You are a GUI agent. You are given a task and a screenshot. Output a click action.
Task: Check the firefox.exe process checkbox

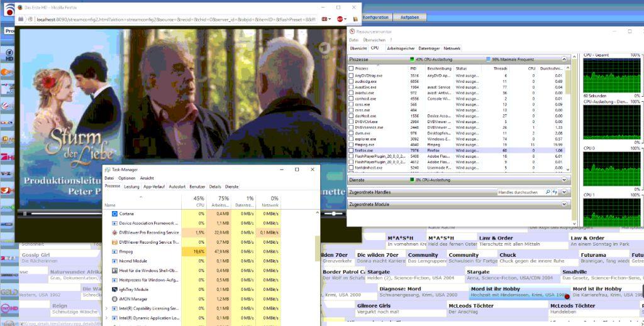click(x=352, y=151)
